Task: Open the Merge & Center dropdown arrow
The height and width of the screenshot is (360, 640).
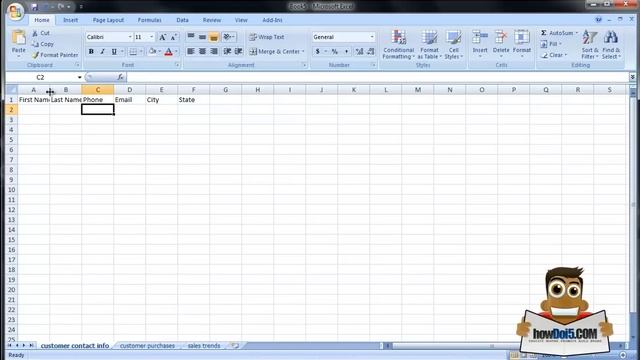Action: [303, 51]
